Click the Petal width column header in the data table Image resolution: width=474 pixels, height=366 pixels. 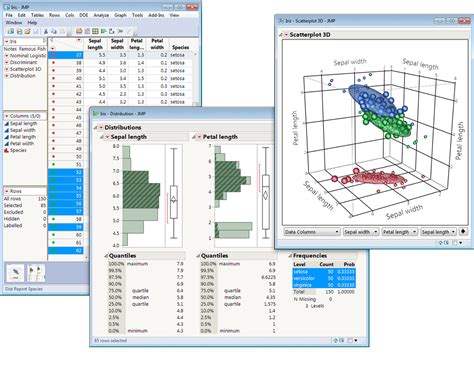tap(157, 44)
